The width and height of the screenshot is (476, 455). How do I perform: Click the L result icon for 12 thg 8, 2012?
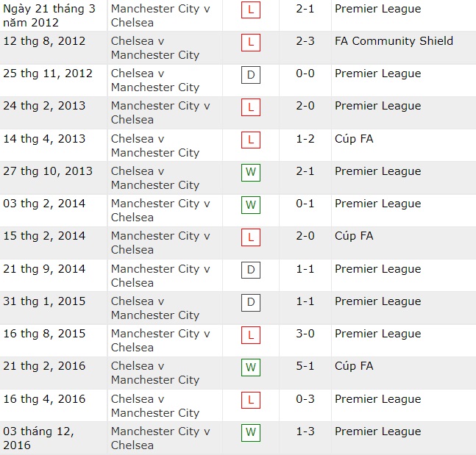251,43
